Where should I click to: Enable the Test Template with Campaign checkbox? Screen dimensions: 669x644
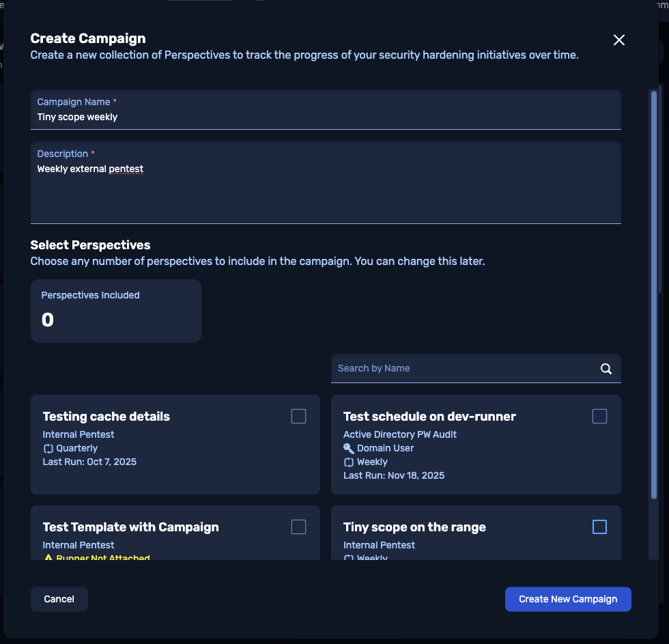pos(298,527)
